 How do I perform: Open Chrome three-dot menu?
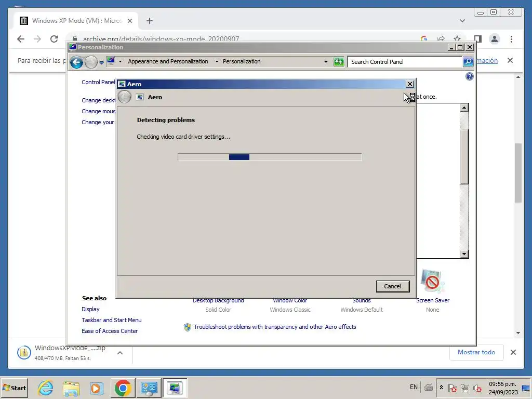(x=511, y=39)
